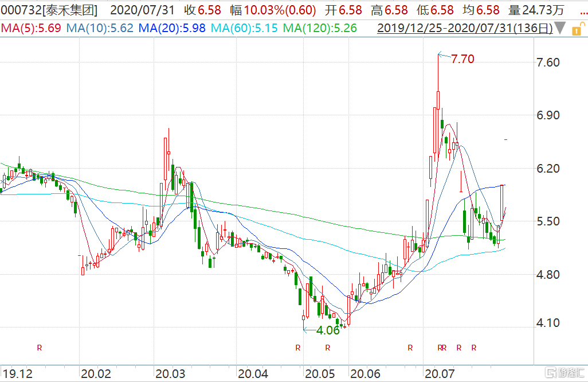Click the volume value 量24.73万
Image resolution: width=588 pixels, height=382 pixels.
pos(536,10)
